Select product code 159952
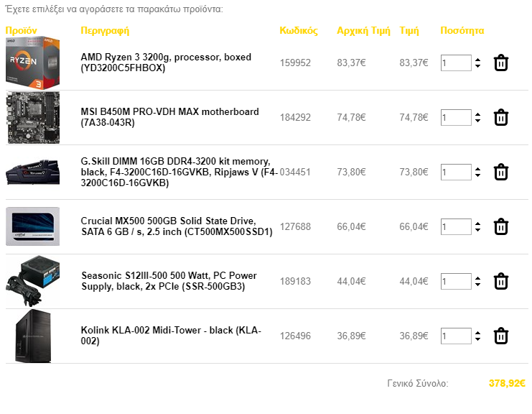The height and width of the screenshot is (414, 532). coord(295,63)
